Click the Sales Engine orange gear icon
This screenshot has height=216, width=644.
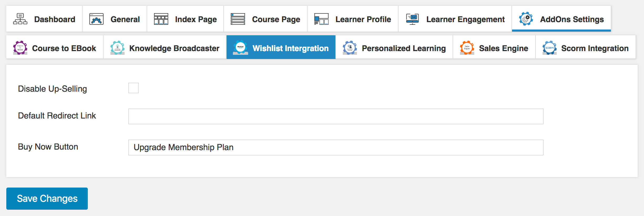467,48
